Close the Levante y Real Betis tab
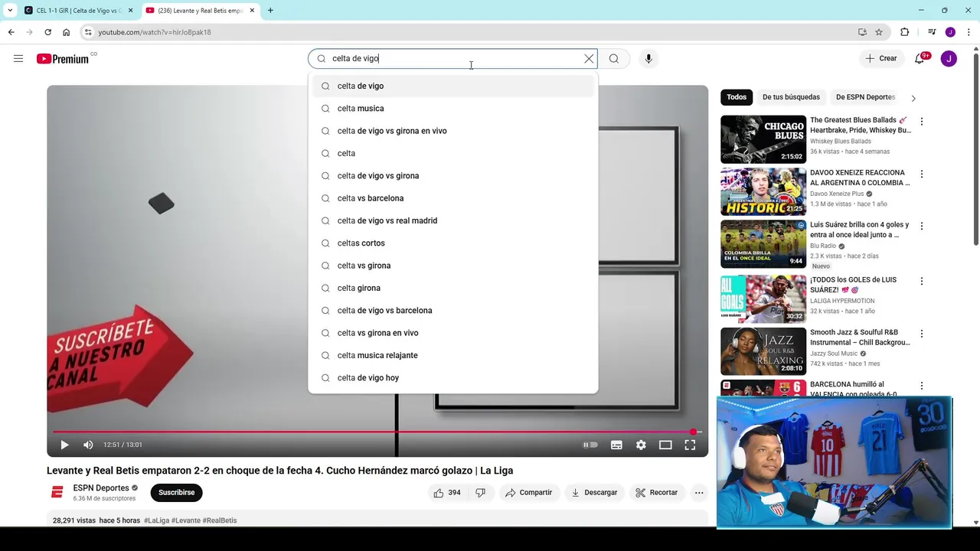980x551 pixels. pyautogui.click(x=252, y=11)
